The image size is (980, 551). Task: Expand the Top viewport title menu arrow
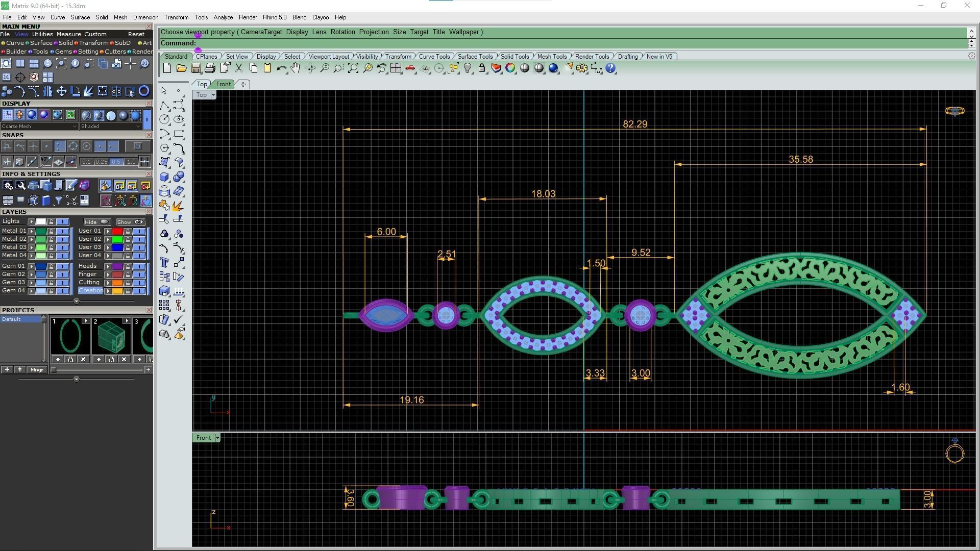[213, 95]
